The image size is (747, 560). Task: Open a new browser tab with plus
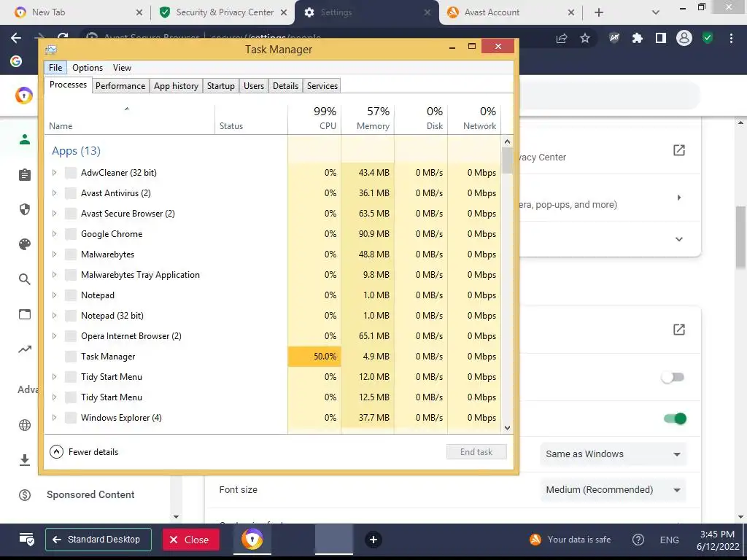click(599, 12)
